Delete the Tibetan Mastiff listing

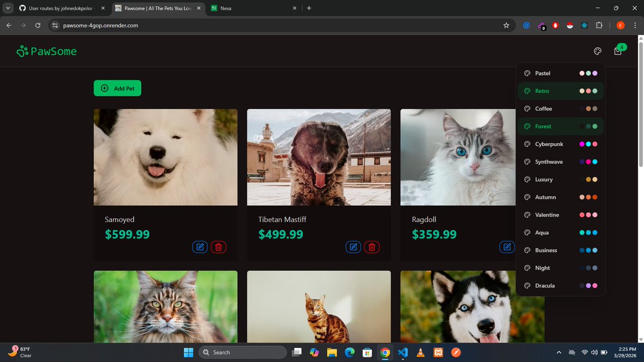coord(372,247)
